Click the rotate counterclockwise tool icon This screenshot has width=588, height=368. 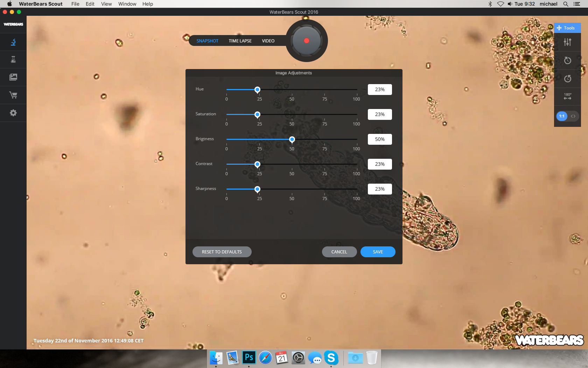pos(567,79)
